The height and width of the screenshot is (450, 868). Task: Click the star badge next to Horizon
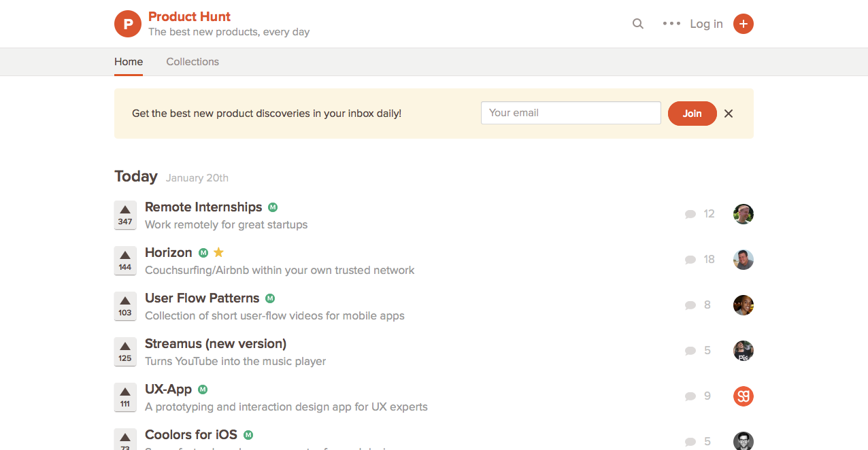tap(218, 252)
